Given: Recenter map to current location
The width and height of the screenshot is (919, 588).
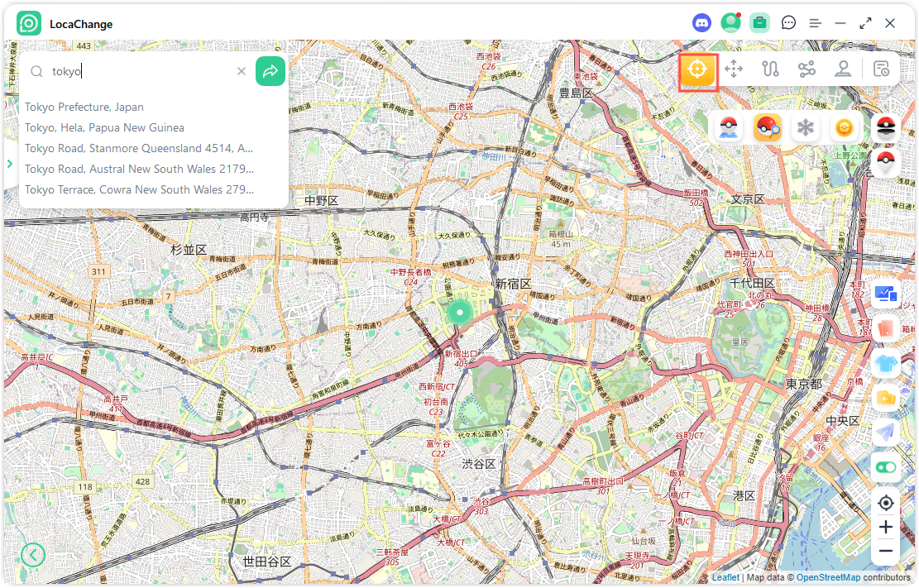Looking at the screenshot, I should click(886, 503).
